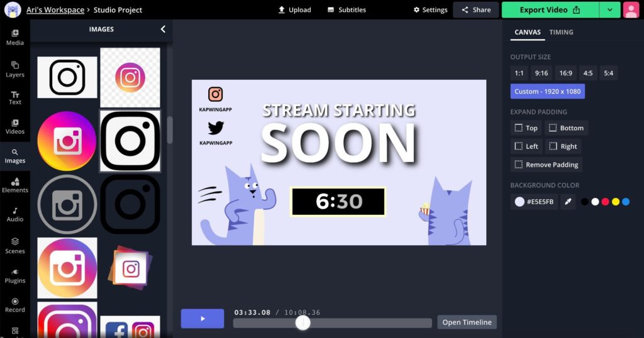The image size is (644, 338).
Task: Click the Open Timeline button
Action: [x=467, y=322]
